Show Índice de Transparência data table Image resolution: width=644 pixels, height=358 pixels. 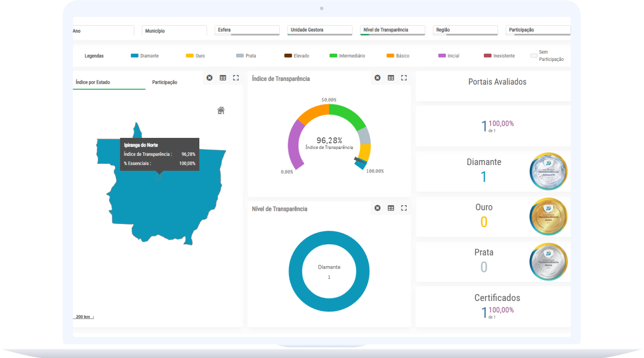pos(390,78)
